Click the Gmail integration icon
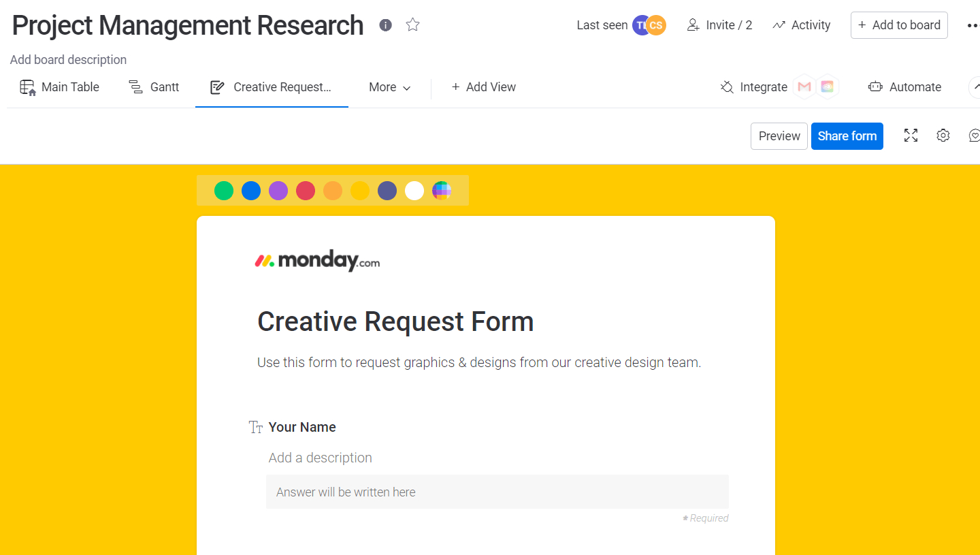This screenshot has width=980, height=555. point(804,87)
